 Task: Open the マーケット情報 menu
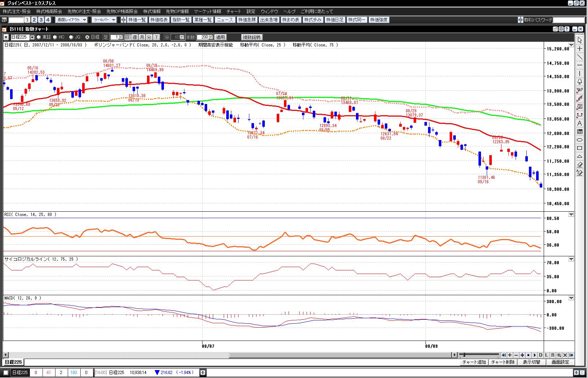(x=207, y=12)
